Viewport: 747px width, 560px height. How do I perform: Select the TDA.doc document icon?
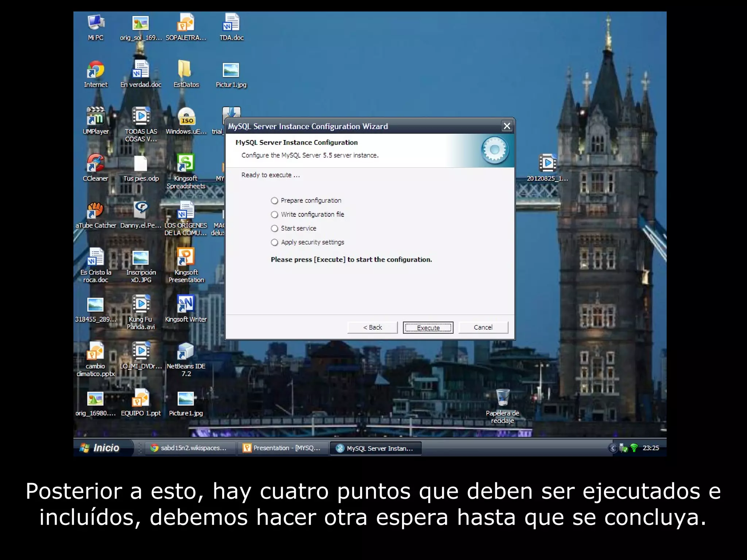(231, 23)
